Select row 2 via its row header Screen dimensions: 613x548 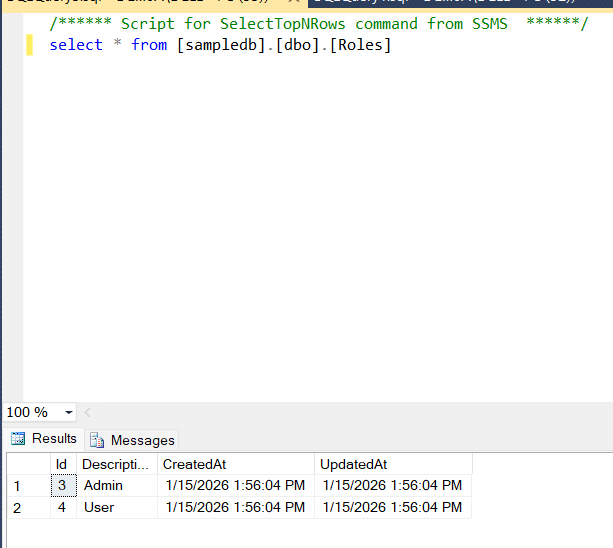(x=27, y=508)
